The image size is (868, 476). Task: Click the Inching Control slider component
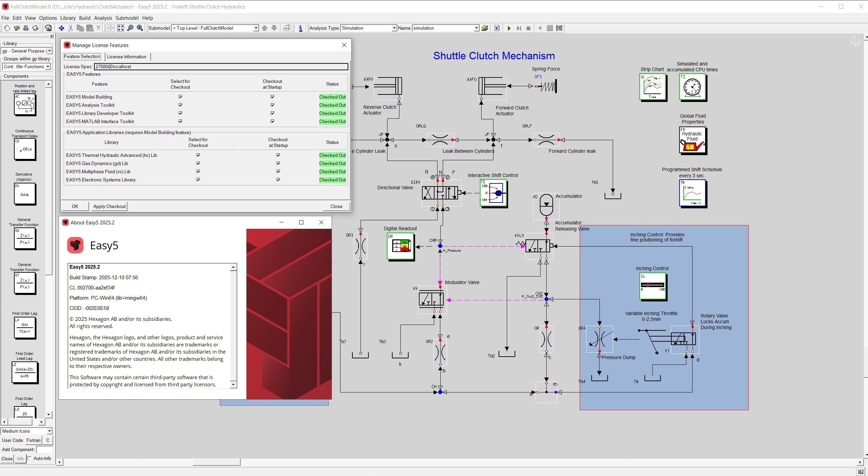click(x=653, y=286)
